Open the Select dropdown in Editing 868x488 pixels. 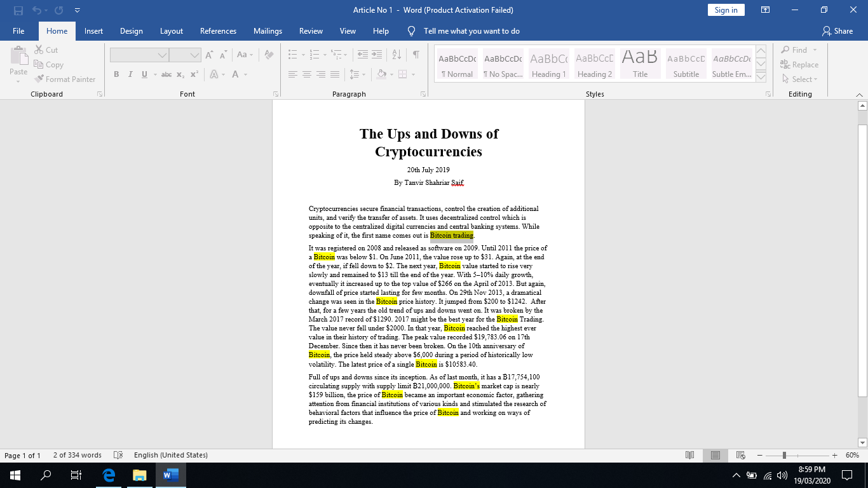point(801,79)
